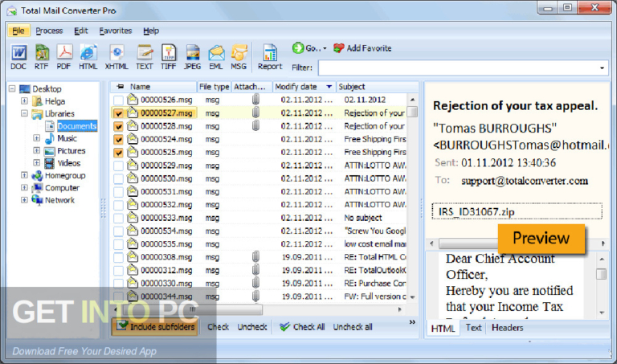Uncheck the box for 00000527.msg
Screen dimensions: 617x364
point(118,113)
